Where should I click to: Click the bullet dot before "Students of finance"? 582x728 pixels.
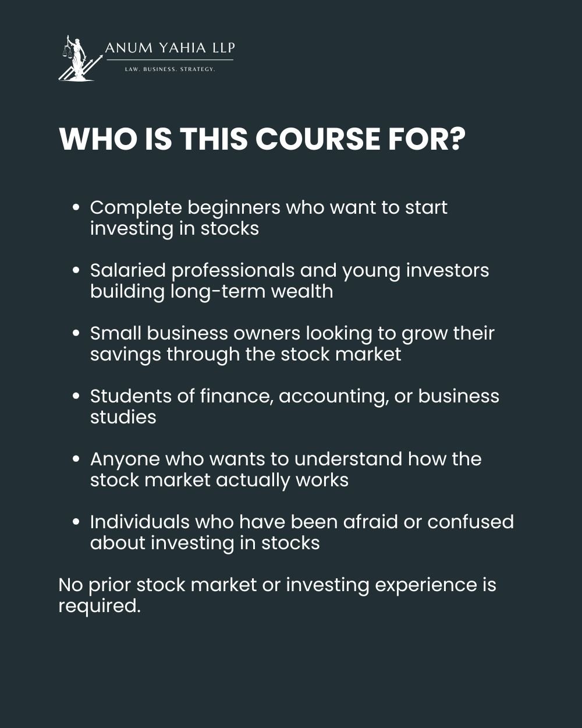76,397
